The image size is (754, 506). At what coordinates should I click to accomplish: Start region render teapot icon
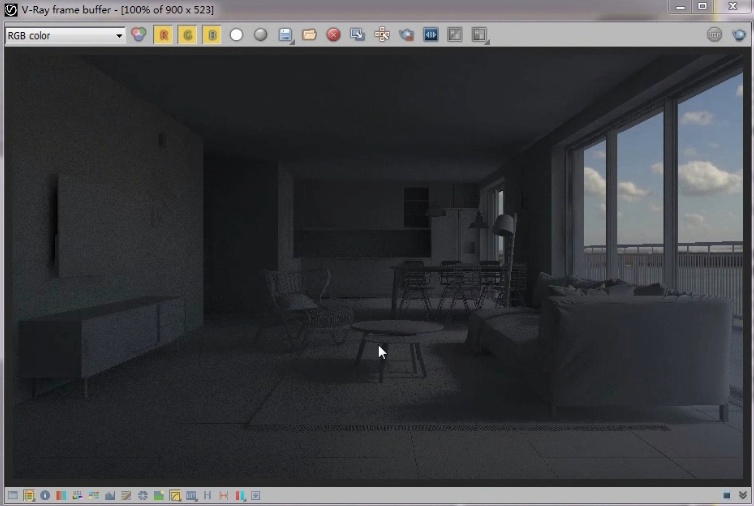[x=406, y=35]
